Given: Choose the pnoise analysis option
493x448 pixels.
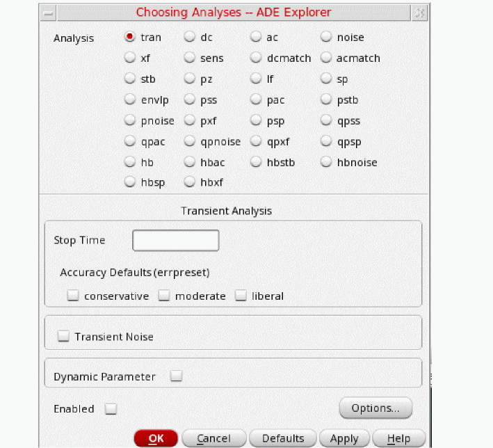Looking at the screenshot, I should click(x=129, y=120).
